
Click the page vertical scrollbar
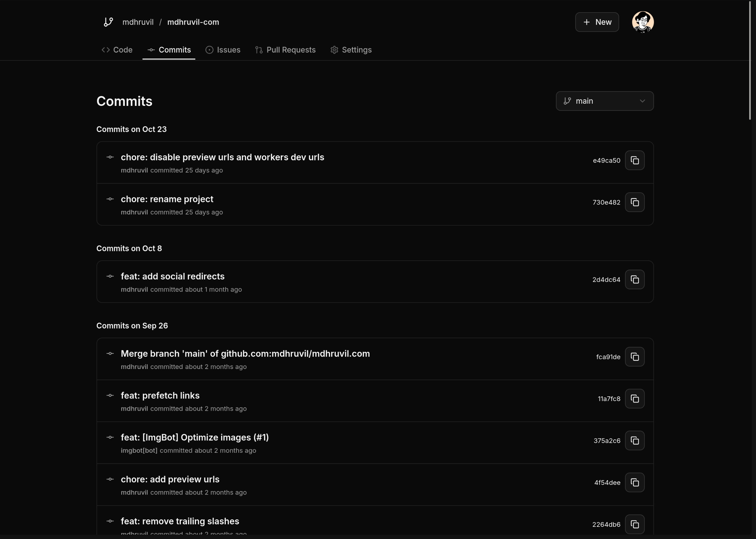click(x=750, y=60)
